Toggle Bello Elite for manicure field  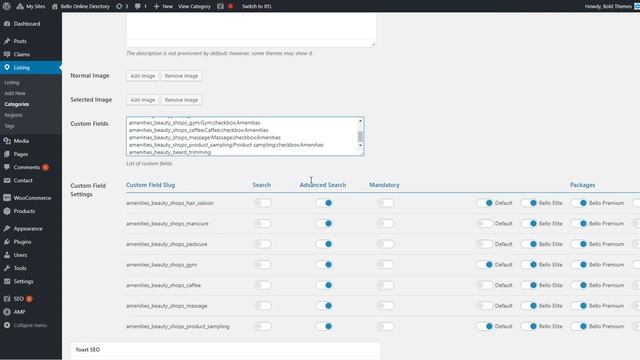[529, 224]
